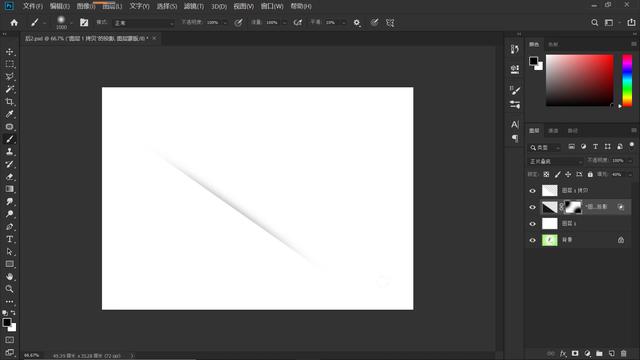The width and height of the screenshot is (640, 360).
Task: Hide the selected masked shadow layer
Action: [x=532, y=207]
